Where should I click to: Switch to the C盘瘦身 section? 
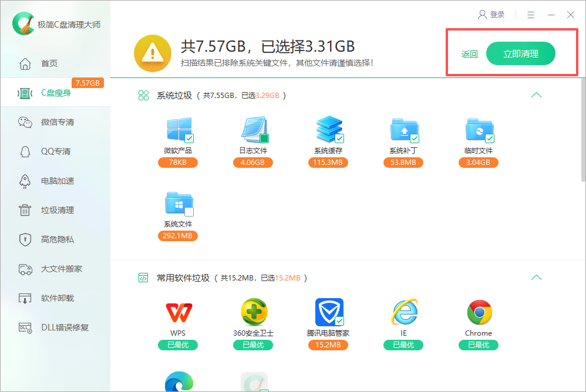click(55, 93)
